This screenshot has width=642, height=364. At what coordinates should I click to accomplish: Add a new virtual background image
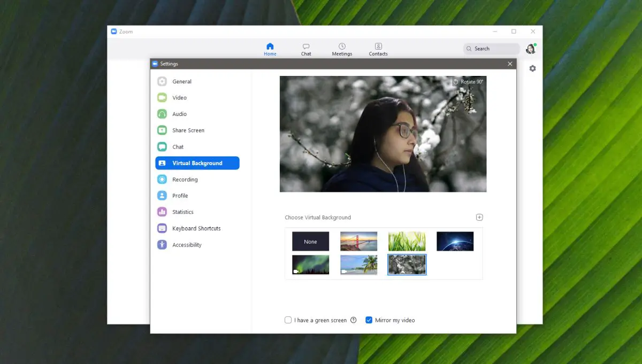tap(479, 217)
